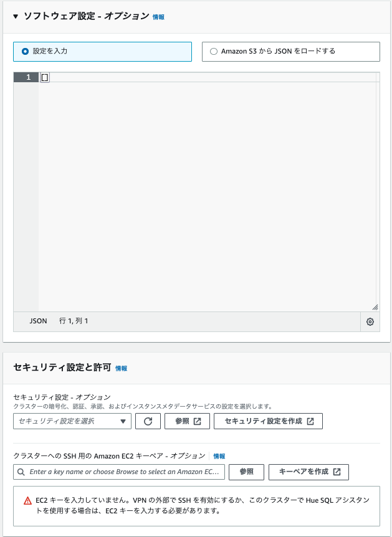Click the editor resize handle corner
Viewport: 392px width, 537px height.
[x=375, y=307]
